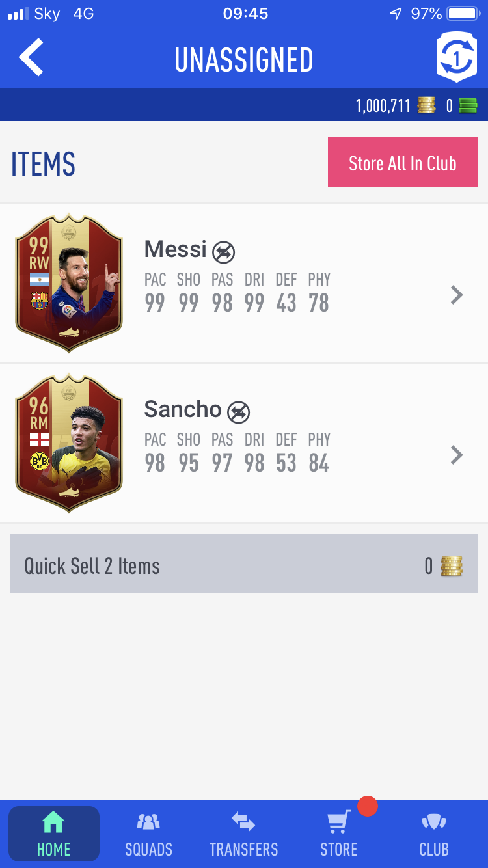Tap coin stack in Quick Sell bar
This screenshot has height=868, width=488.
click(452, 566)
